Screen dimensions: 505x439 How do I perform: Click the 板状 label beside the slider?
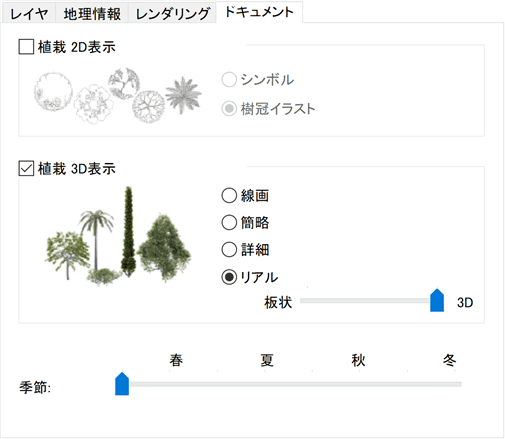pyautogui.click(x=278, y=302)
